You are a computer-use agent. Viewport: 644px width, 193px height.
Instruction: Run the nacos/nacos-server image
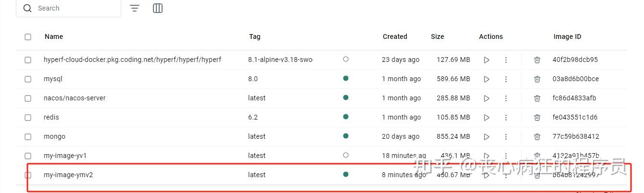pyautogui.click(x=486, y=98)
